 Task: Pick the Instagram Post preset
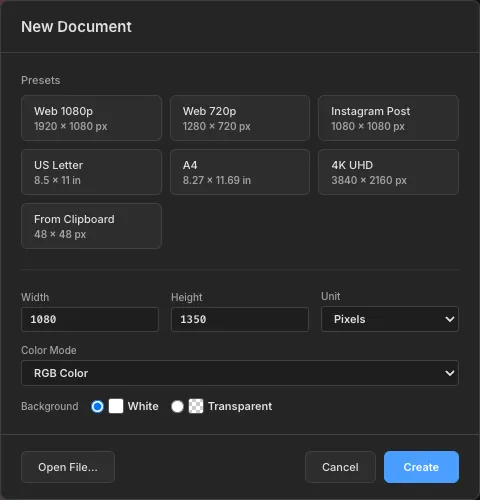point(388,118)
